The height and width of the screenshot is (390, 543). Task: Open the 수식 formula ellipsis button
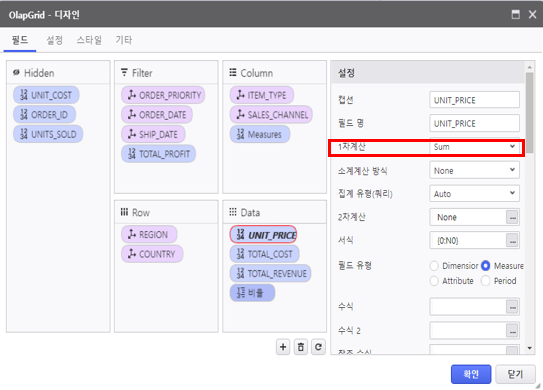pos(512,307)
